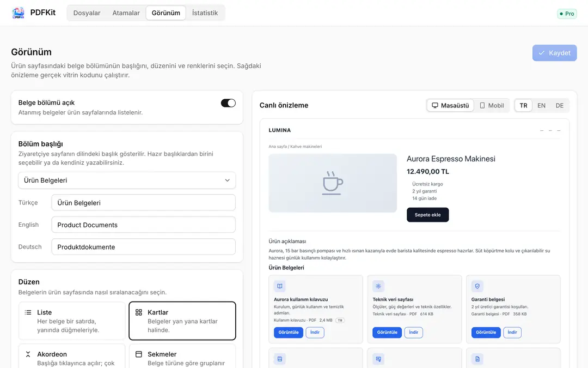
Task: Click İndir on Garanti belgesi card
Action: click(x=512, y=333)
